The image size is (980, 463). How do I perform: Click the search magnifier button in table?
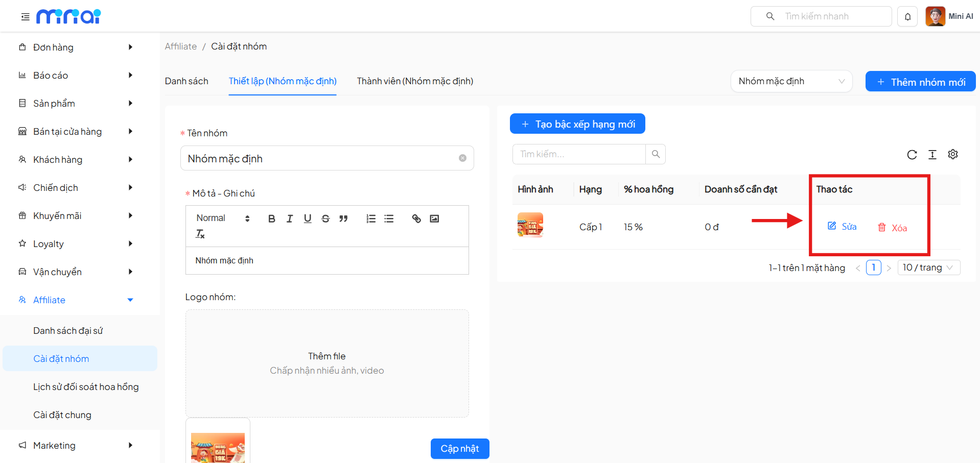pyautogui.click(x=656, y=154)
